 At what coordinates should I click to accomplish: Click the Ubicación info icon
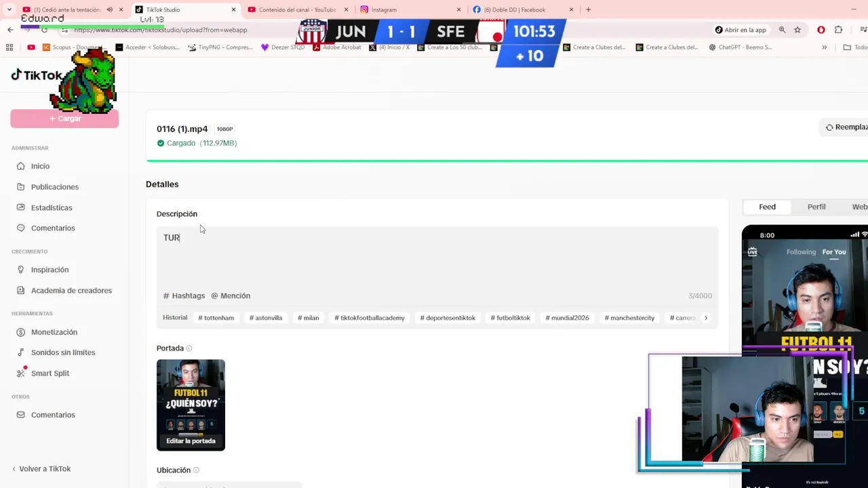[196, 470]
